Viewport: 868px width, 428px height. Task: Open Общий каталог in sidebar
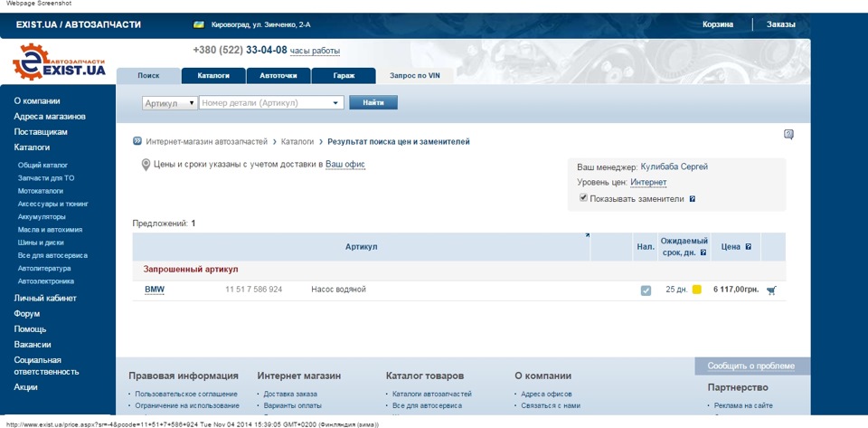coord(42,165)
